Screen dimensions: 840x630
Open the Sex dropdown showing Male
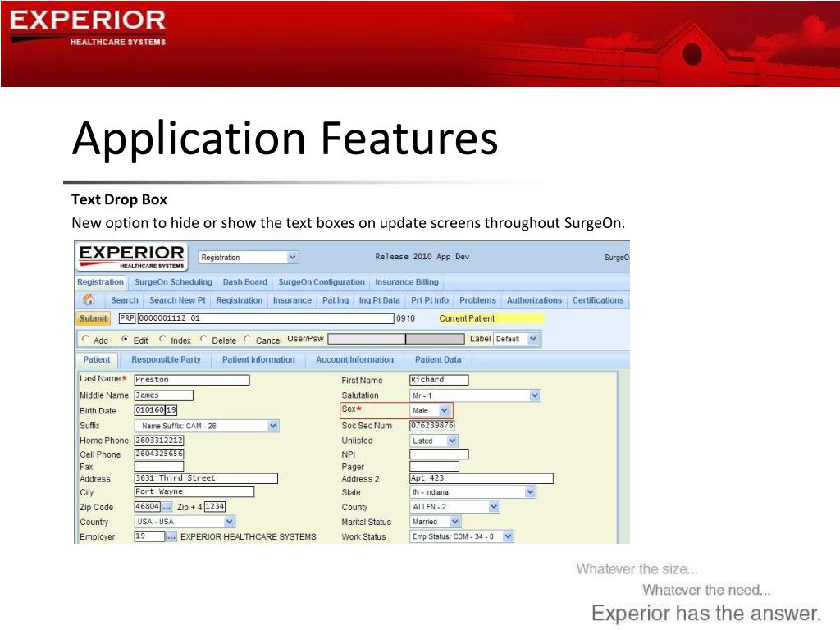(430, 410)
